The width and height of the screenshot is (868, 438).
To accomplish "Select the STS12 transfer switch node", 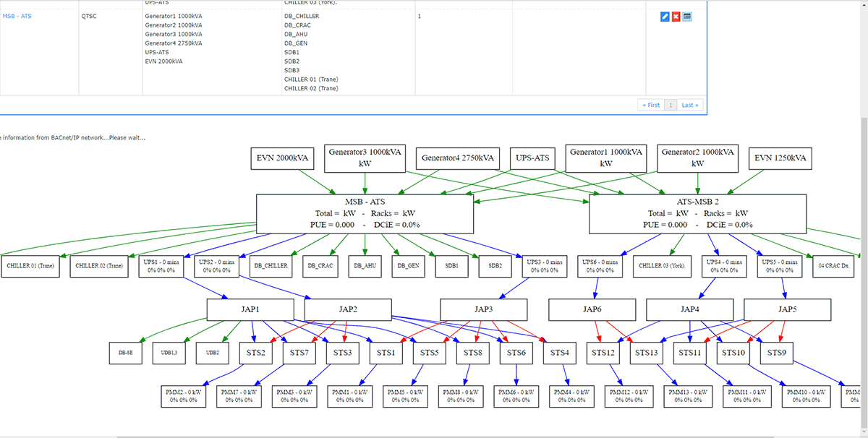I will [603, 353].
